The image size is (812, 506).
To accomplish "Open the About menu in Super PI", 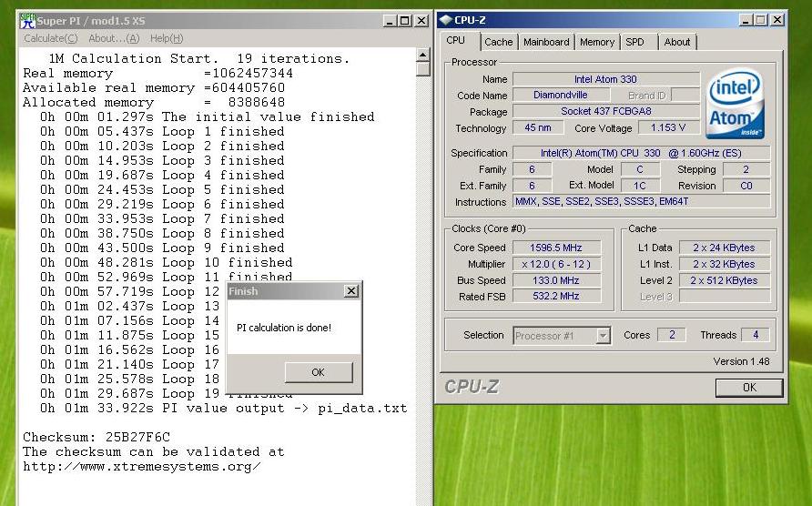I will click(x=114, y=38).
